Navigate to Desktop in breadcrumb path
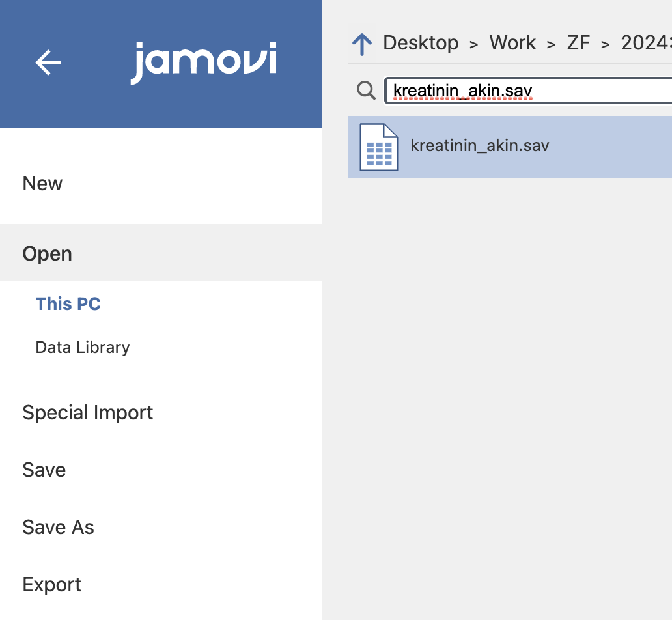 [x=421, y=43]
